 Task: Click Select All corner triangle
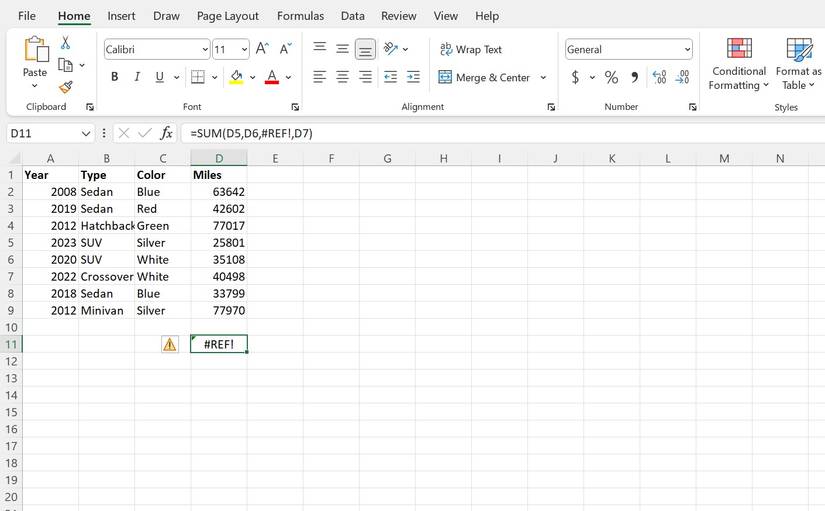[14, 158]
